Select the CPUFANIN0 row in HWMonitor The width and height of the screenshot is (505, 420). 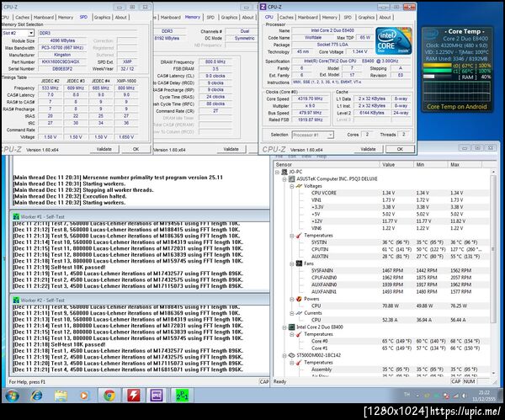pyautogui.click(x=383, y=278)
